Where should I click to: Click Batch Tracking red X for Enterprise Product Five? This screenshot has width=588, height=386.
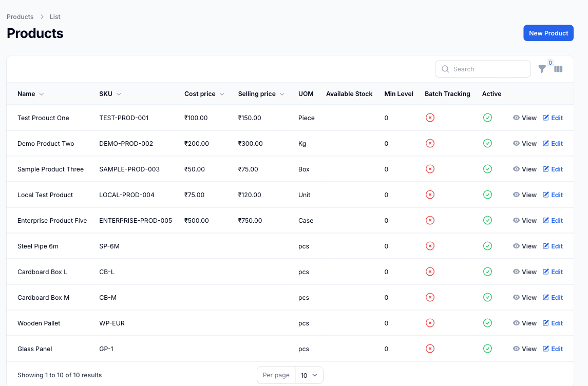tap(430, 220)
